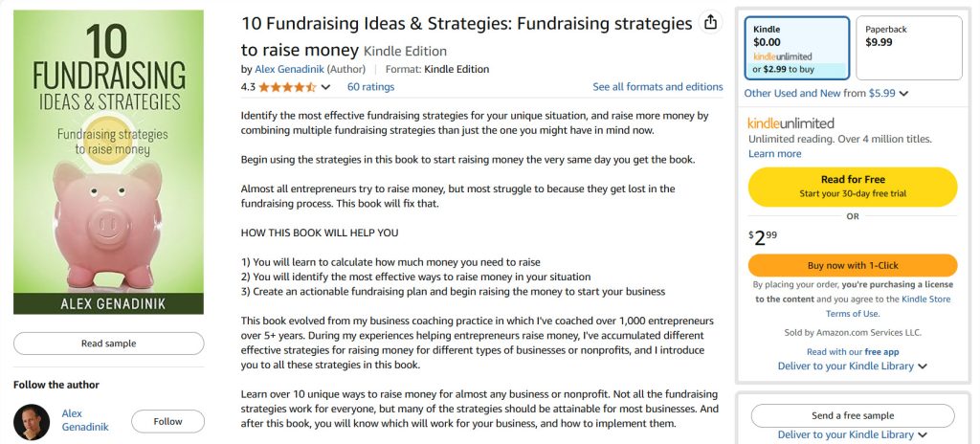Open the rating breakdown chevron
The image size is (980, 444).
pos(326,87)
